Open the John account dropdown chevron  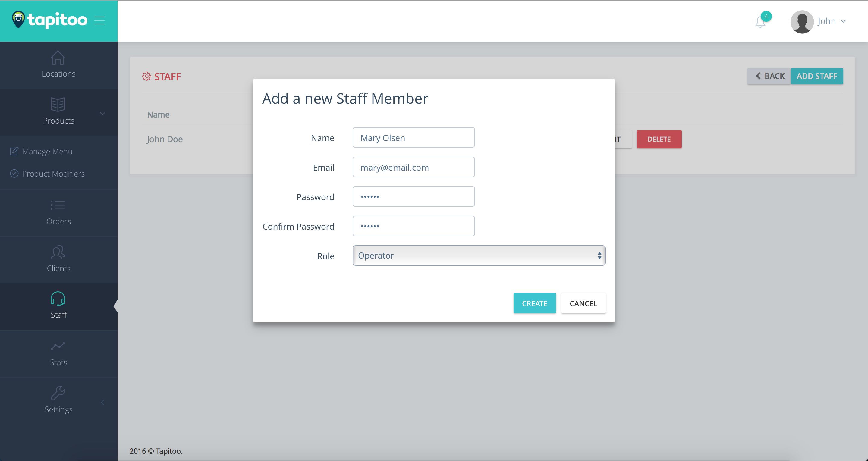point(843,21)
